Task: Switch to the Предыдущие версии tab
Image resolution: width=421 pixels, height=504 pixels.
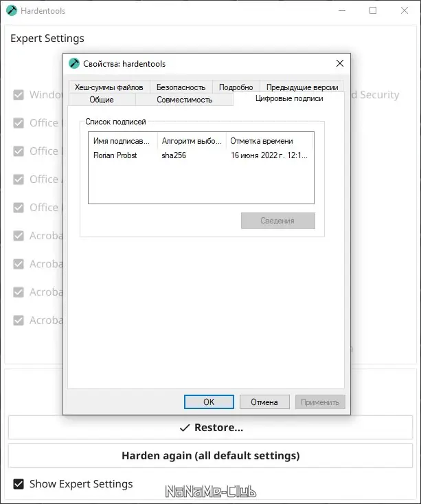Action: click(x=302, y=87)
